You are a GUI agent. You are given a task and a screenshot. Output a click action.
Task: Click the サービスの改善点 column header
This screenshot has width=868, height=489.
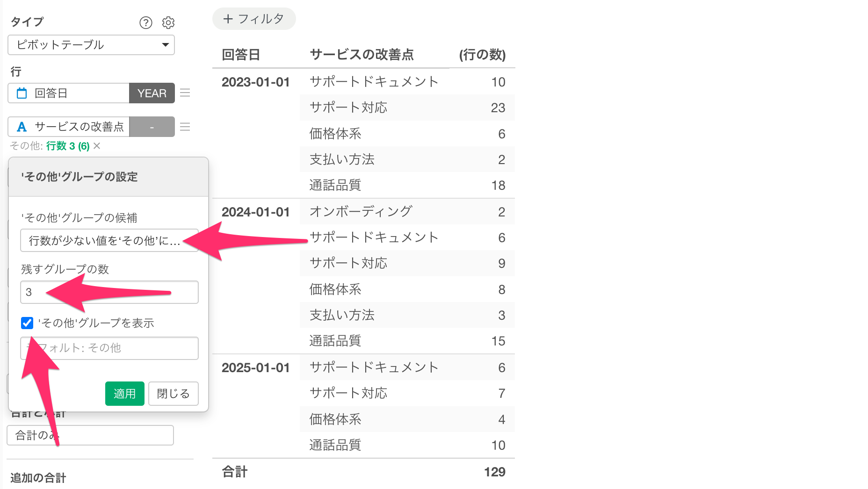(x=362, y=55)
